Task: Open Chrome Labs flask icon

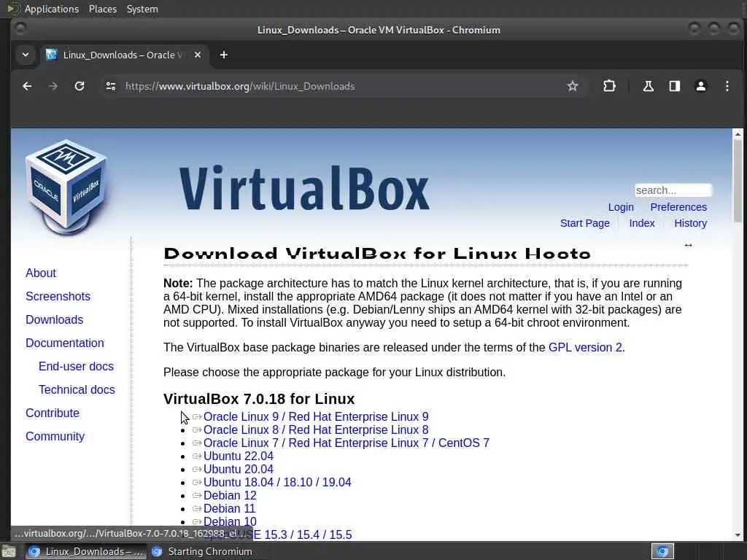Action: pyautogui.click(x=648, y=86)
